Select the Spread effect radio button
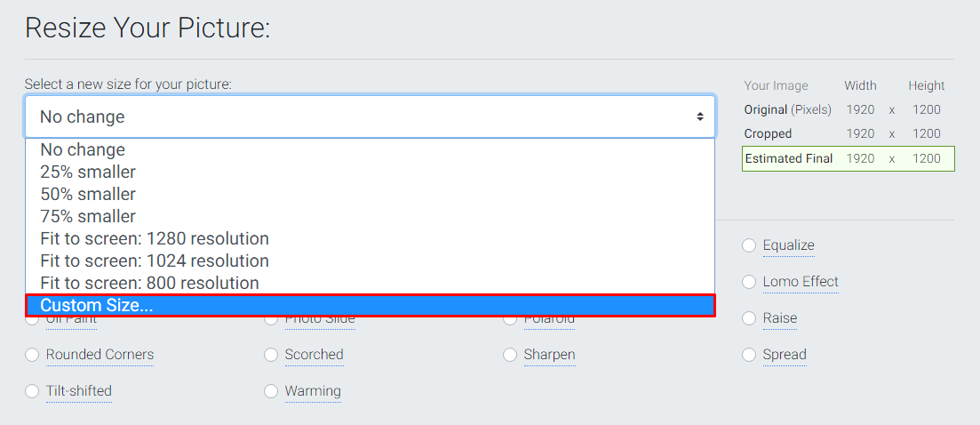This screenshot has width=980, height=425. (x=749, y=355)
